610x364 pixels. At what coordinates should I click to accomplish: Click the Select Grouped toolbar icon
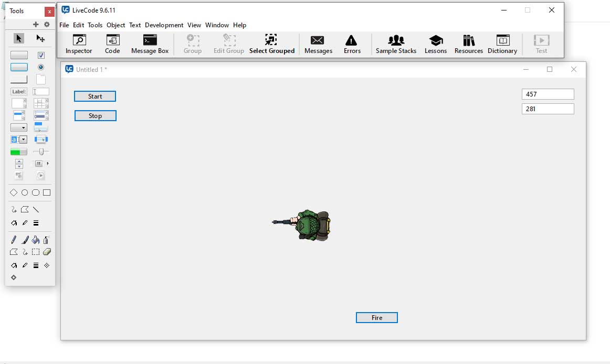coord(271,44)
